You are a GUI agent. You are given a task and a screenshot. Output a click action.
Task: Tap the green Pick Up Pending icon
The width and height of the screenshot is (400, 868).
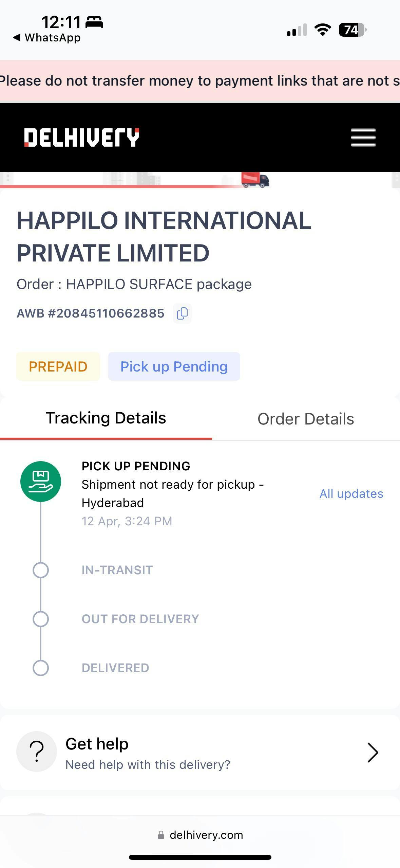[41, 481]
